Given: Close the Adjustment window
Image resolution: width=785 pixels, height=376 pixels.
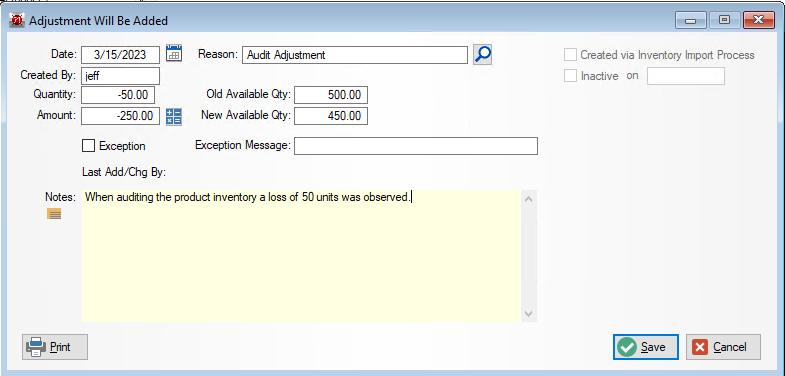Looking at the screenshot, I should click(758, 20).
